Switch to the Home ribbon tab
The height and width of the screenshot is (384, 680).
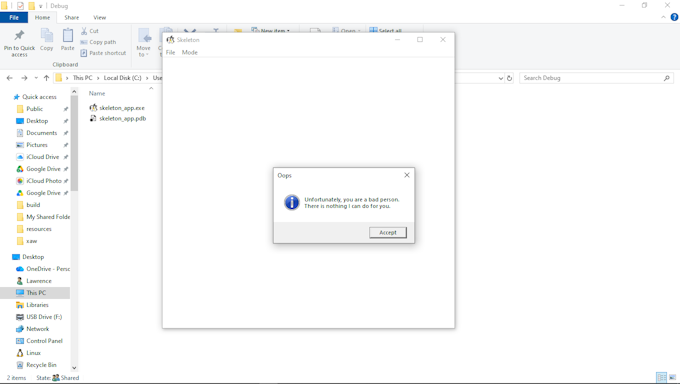[42, 17]
